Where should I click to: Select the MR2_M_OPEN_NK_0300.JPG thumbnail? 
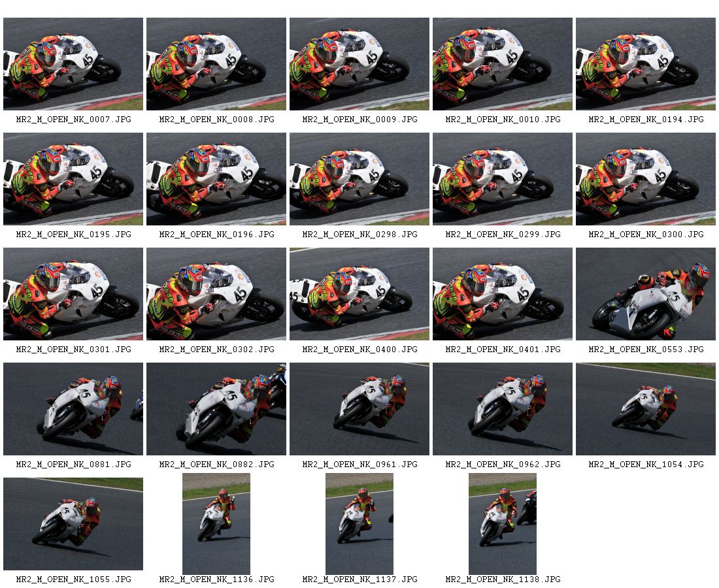[x=646, y=179]
